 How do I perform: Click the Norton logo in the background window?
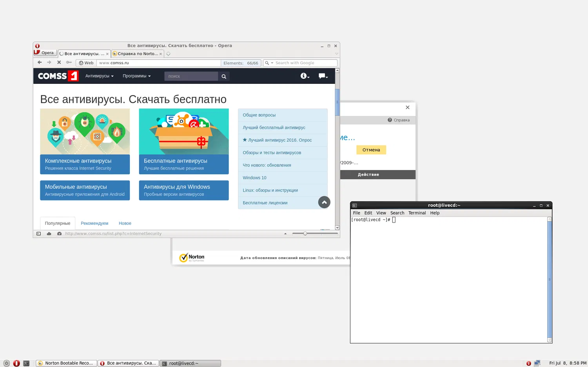coord(192,257)
